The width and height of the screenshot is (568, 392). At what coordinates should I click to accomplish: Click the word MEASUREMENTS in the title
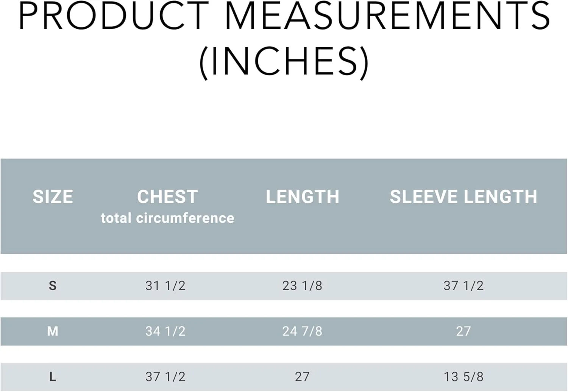pyautogui.click(x=387, y=16)
